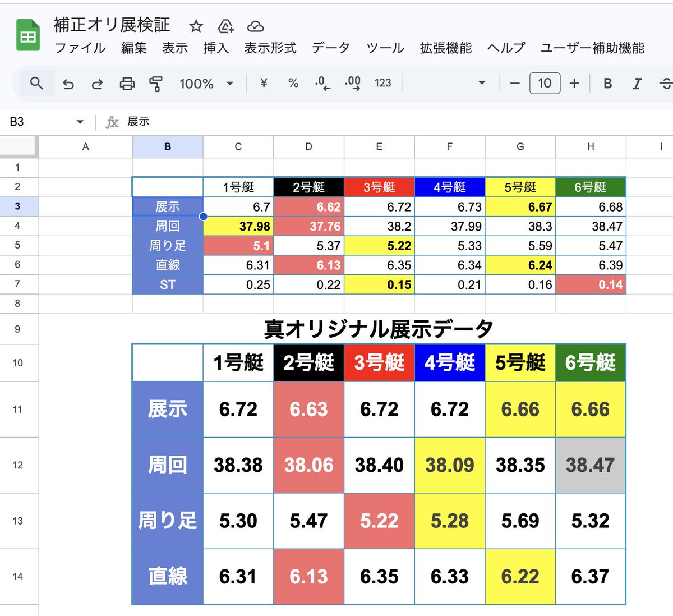
Task: Decrease decimal places for selected cell
Action: (x=321, y=83)
